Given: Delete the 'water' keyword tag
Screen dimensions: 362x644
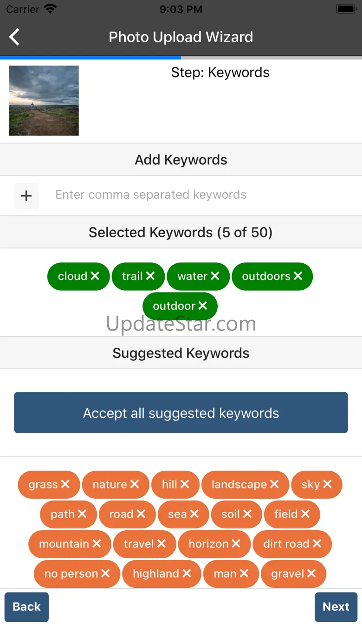Looking at the screenshot, I should tap(215, 276).
